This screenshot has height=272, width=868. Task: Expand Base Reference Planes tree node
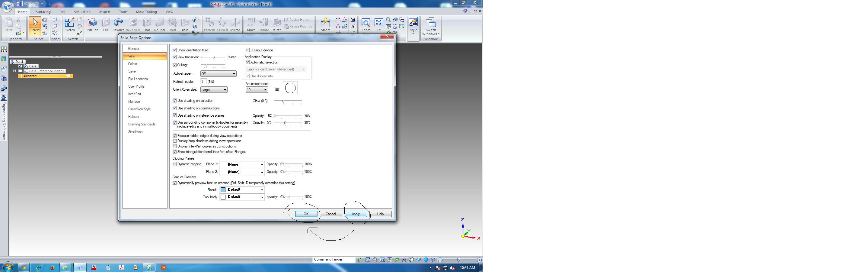click(15, 71)
